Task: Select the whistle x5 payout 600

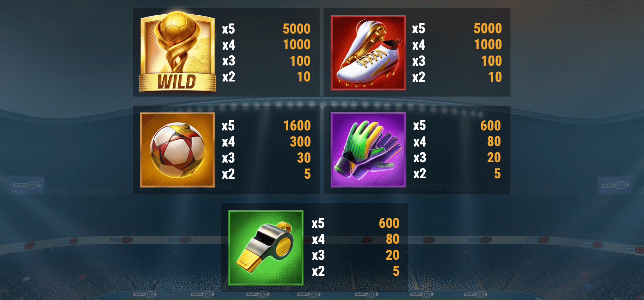Action: pyautogui.click(x=389, y=223)
